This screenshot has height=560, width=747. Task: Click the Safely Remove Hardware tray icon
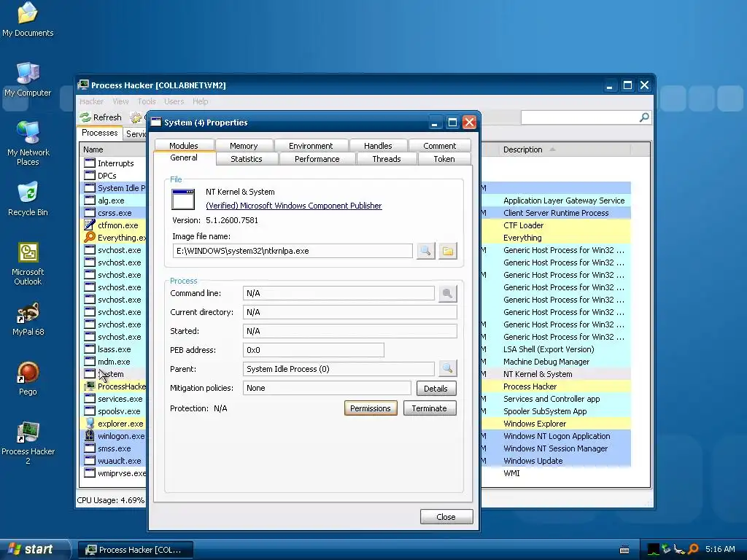click(667, 550)
